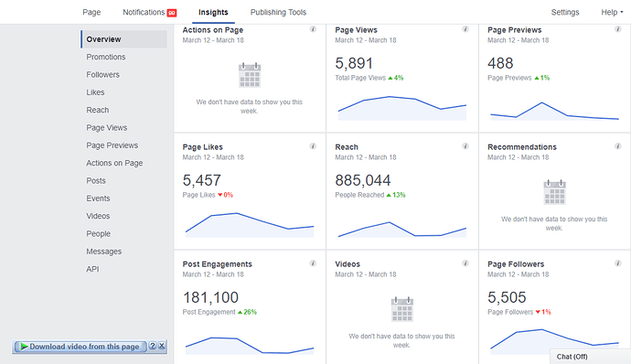The image size is (631, 364).
Task: Open the Page tab
Action: 91,12
